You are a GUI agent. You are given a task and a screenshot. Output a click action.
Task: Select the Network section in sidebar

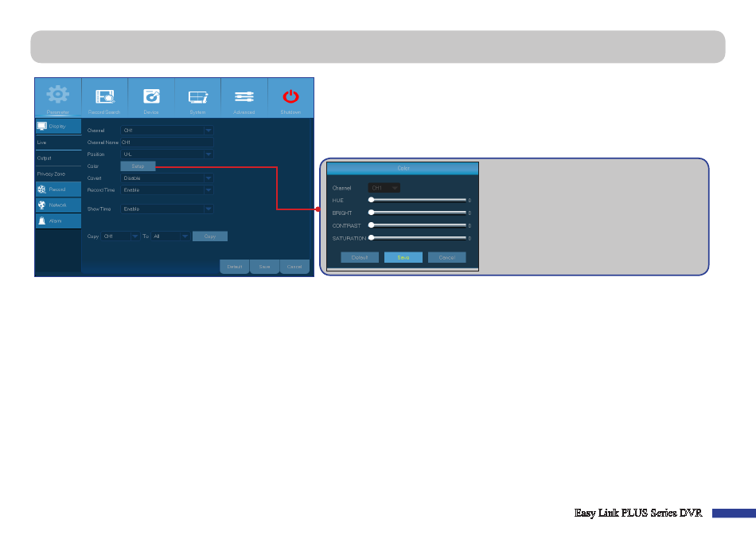58,205
